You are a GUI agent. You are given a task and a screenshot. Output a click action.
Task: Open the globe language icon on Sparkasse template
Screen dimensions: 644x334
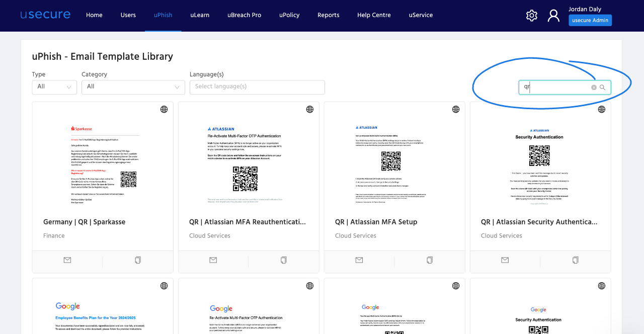pyautogui.click(x=164, y=109)
